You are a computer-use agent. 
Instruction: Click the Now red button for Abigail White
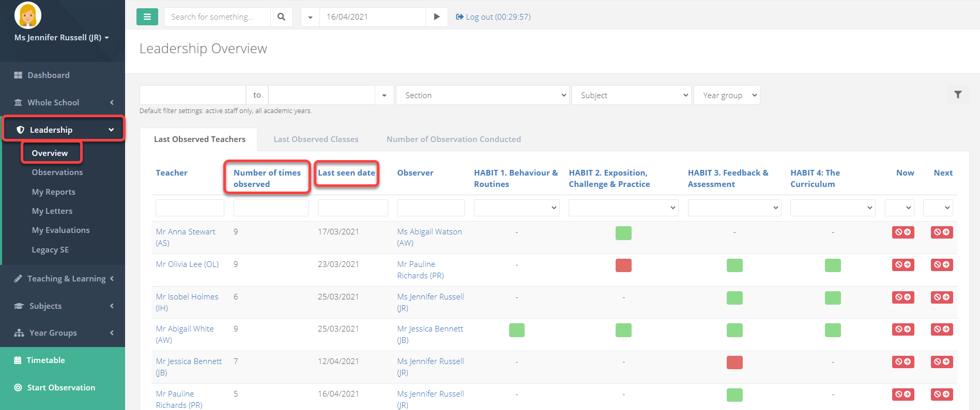(x=903, y=329)
